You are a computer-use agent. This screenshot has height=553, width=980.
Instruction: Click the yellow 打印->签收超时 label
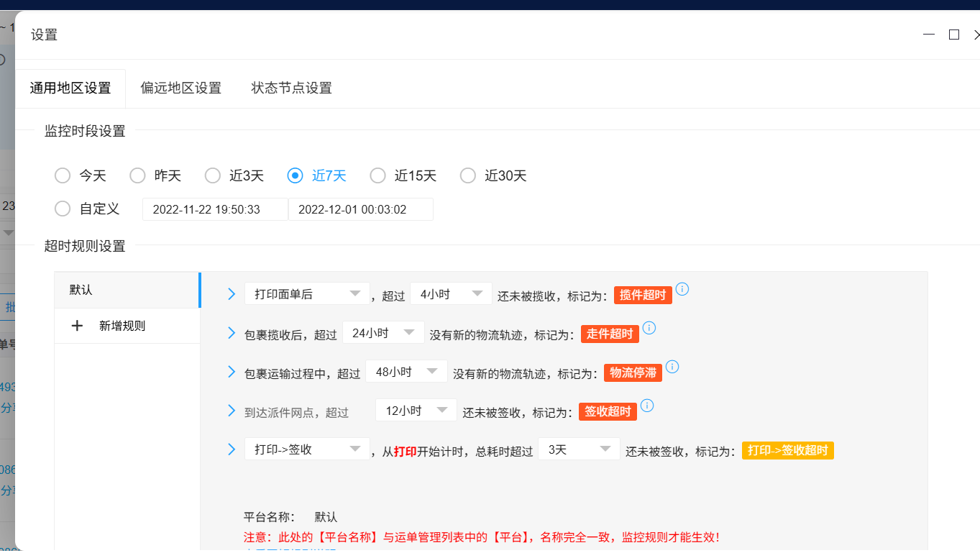point(787,450)
